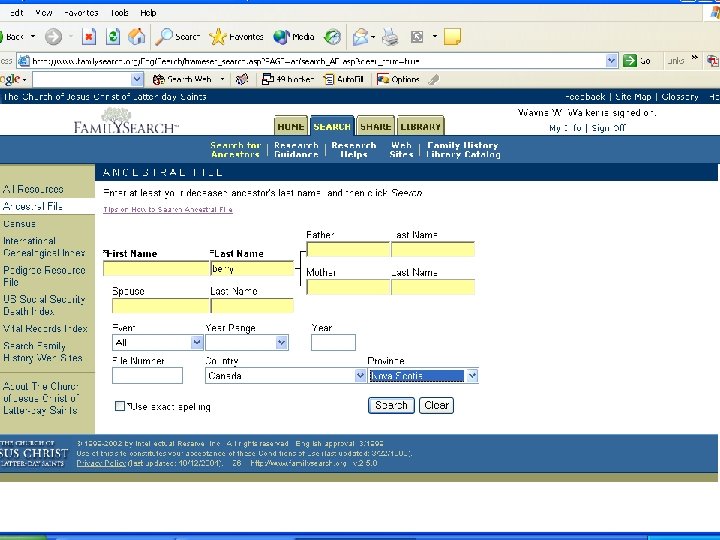The image size is (720, 540).
Task: Click the Father first name field
Action: [348, 249]
